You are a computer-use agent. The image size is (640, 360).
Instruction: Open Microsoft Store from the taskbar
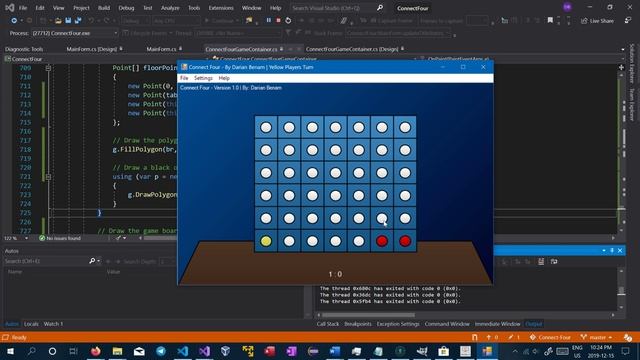point(444,351)
